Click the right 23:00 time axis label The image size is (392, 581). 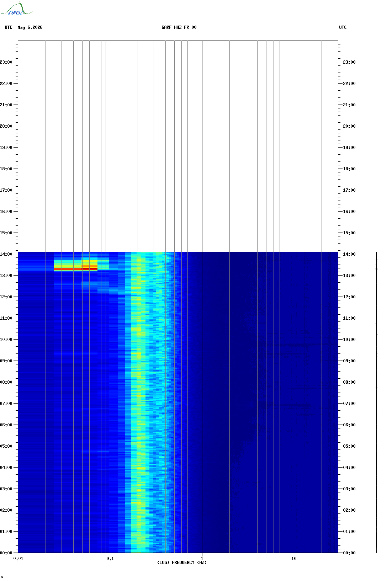(349, 62)
